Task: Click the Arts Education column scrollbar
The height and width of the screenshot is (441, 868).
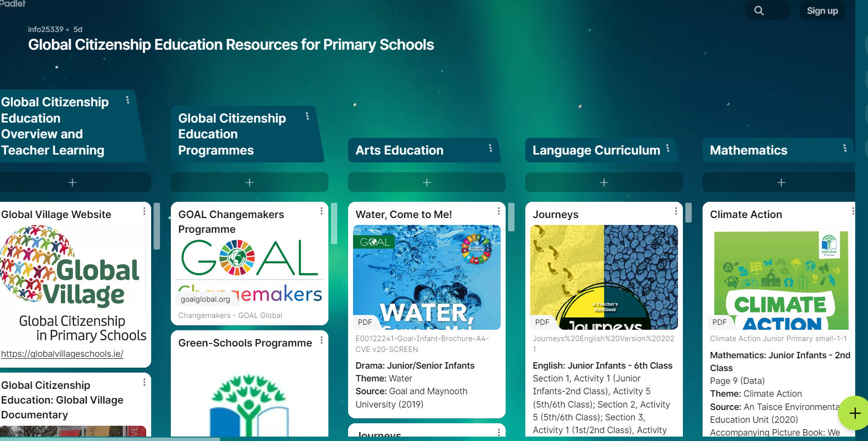Action: 511,217
